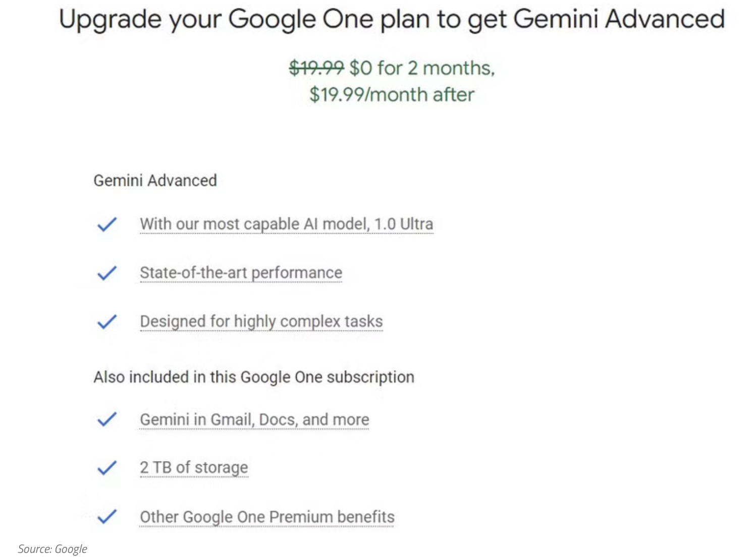The height and width of the screenshot is (560, 754).
Task: Click the '$0 for 2 months' offer text
Action: (x=422, y=68)
